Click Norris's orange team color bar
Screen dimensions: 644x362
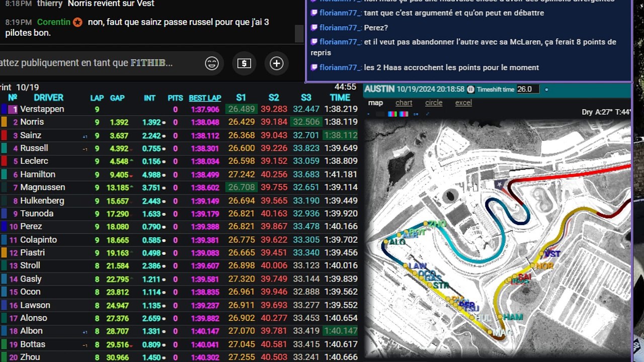pyautogui.click(x=4, y=122)
